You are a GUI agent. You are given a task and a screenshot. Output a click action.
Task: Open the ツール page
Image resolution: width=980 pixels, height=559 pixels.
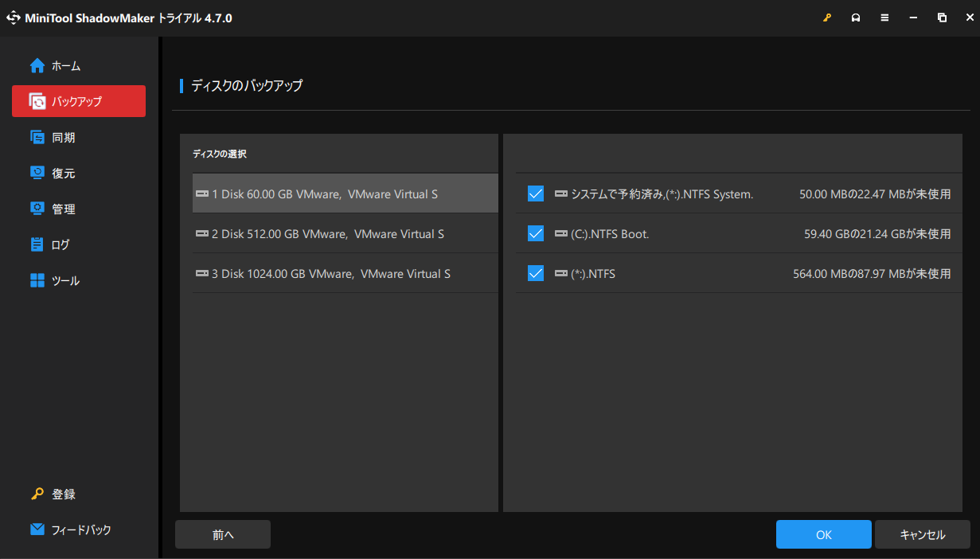[79, 280]
